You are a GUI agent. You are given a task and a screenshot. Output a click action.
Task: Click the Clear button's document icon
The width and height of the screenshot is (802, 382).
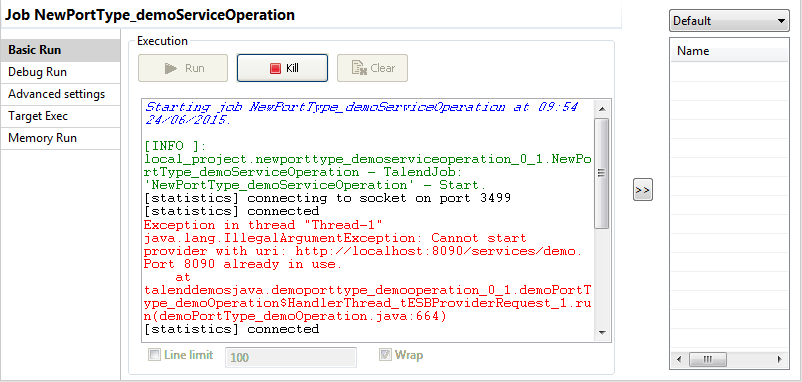(360, 69)
